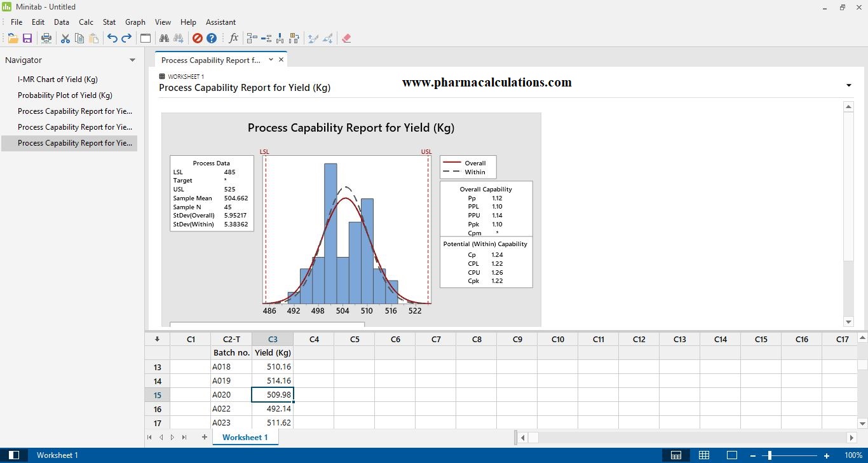
Task: Click the Redo arrow icon
Action: pos(126,38)
